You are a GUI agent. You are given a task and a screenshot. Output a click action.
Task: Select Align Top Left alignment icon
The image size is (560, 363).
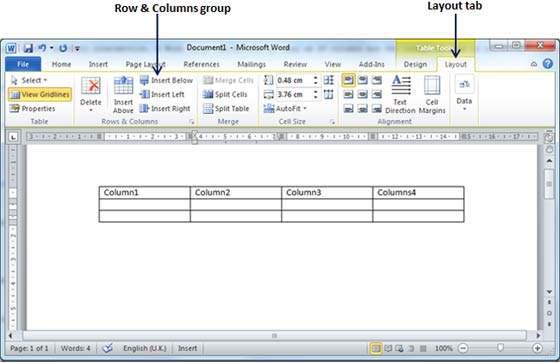(348, 80)
